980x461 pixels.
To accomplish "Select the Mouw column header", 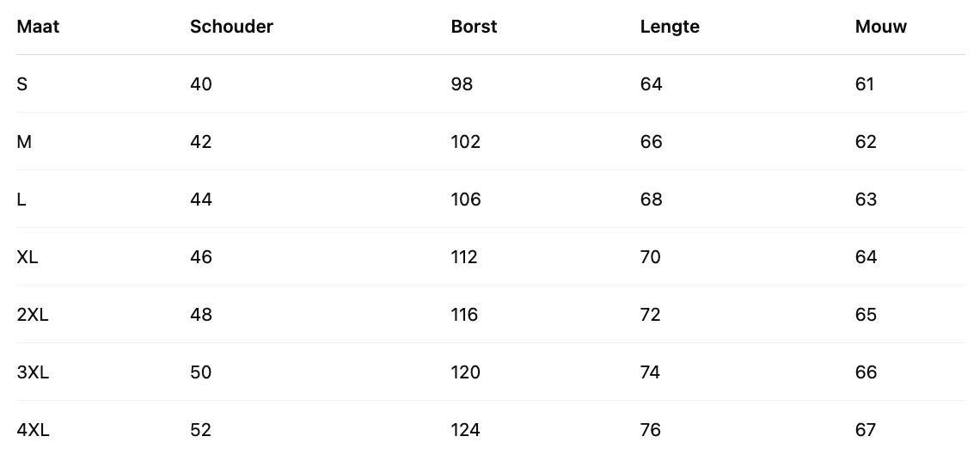I will 880,27.
